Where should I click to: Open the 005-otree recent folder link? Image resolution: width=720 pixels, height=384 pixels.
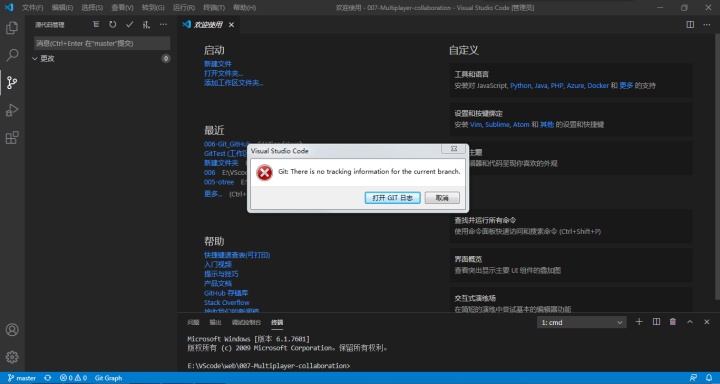(219, 182)
